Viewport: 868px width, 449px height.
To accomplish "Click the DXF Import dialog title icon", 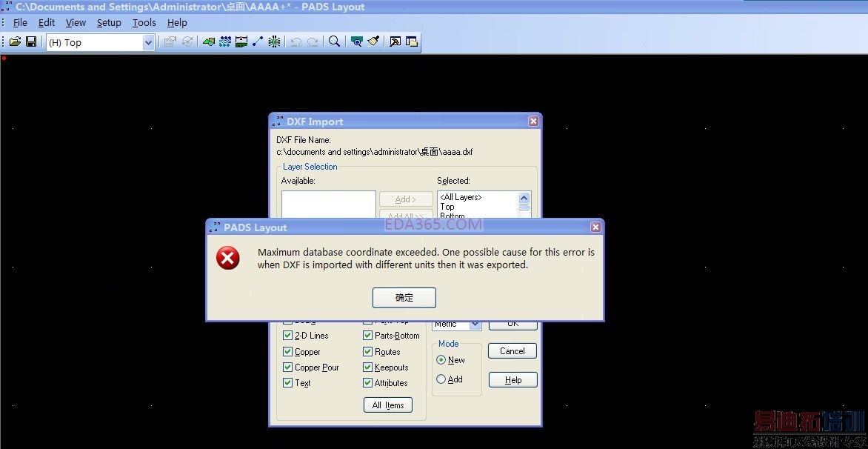I will [278, 122].
